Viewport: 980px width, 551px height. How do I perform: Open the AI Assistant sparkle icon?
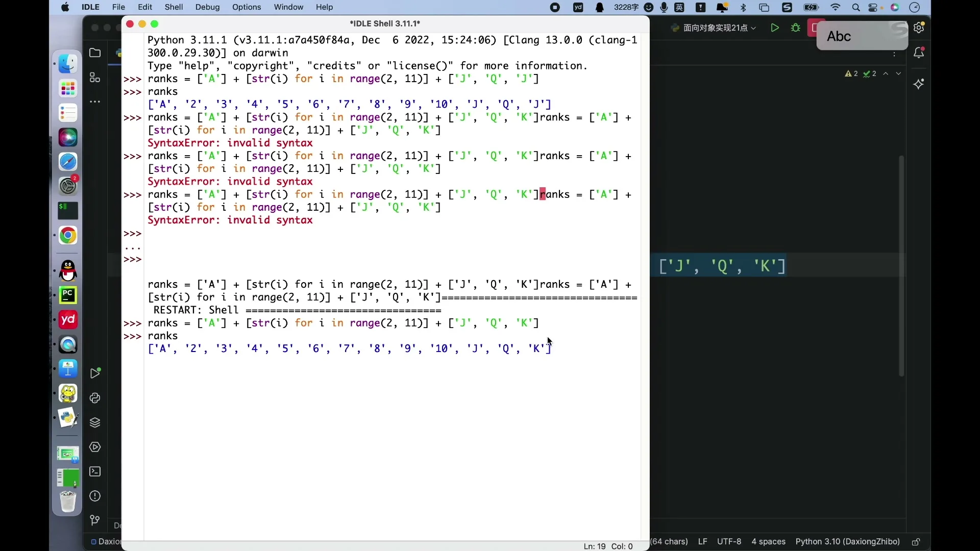coord(919,84)
